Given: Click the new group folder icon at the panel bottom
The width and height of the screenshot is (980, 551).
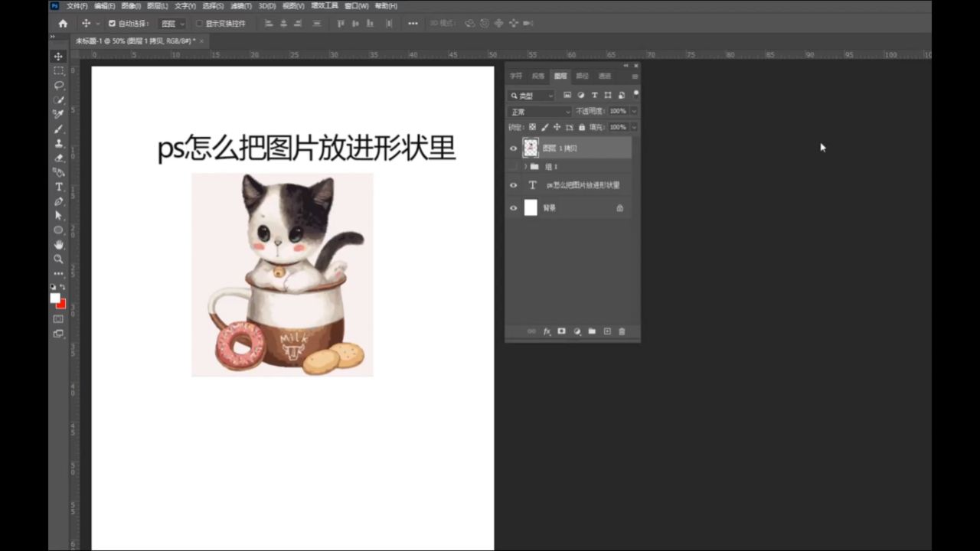Looking at the screenshot, I should pyautogui.click(x=592, y=331).
